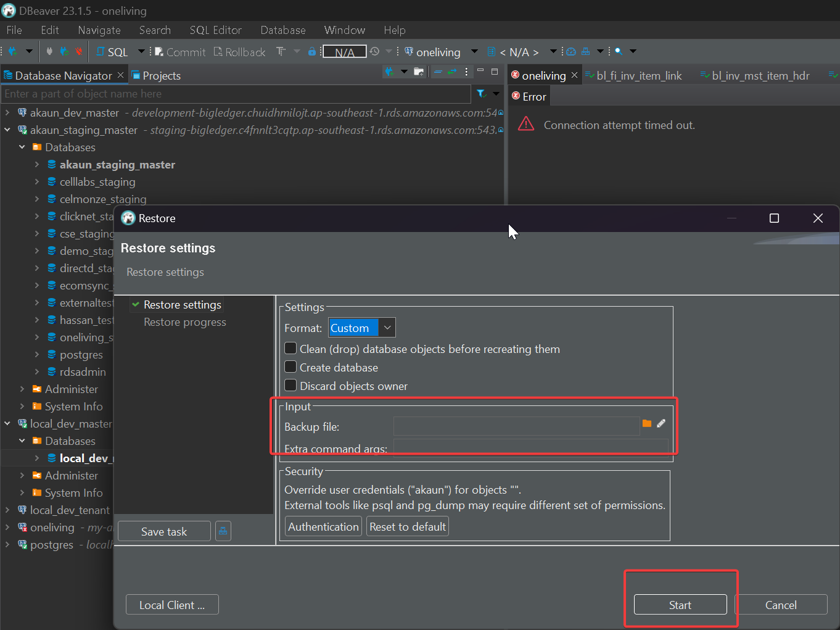Enable Clean (drop) database objects checkbox
The image size is (840, 630).
[290, 349]
